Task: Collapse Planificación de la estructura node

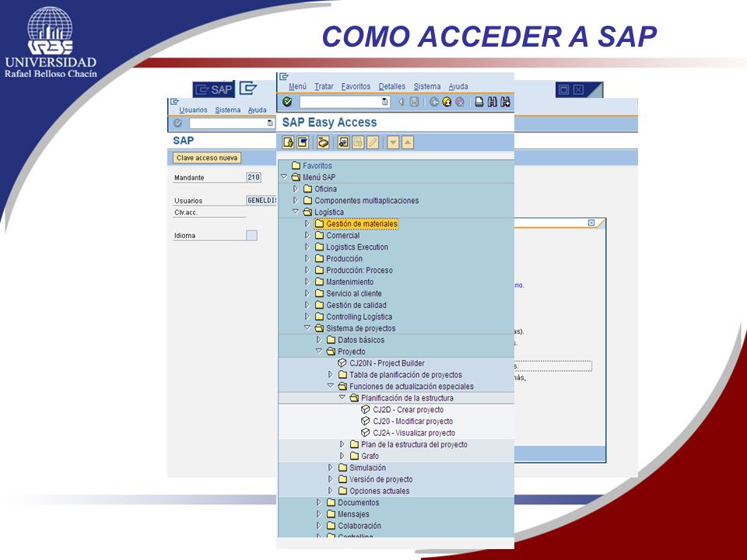Action: 342,397
